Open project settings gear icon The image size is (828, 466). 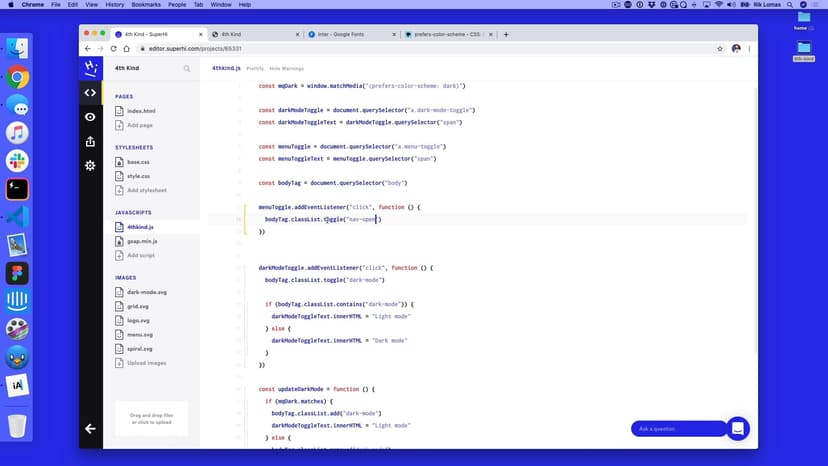click(90, 165)
